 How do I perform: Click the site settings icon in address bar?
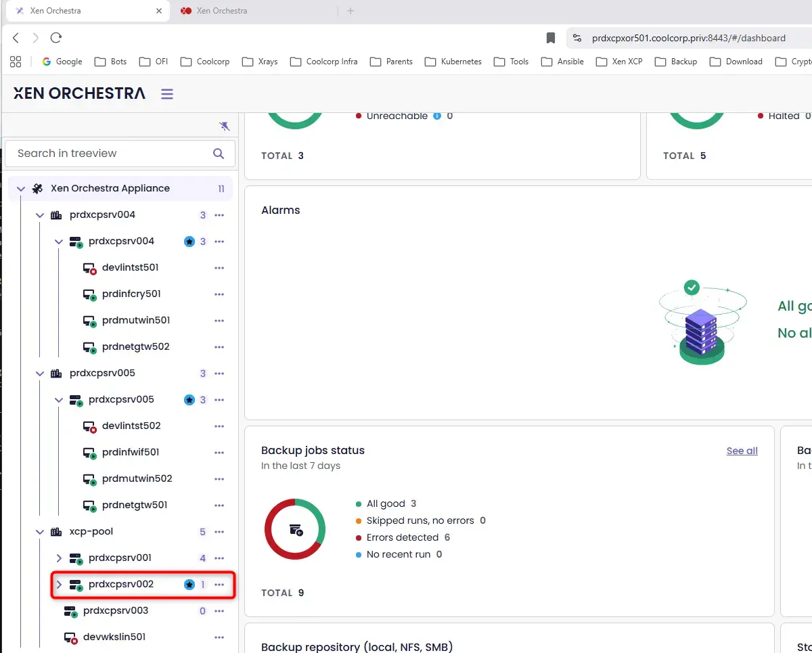[577, 38]
